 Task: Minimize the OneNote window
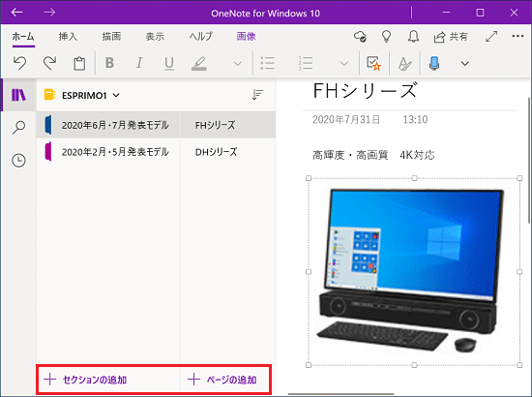click(446, 13)
